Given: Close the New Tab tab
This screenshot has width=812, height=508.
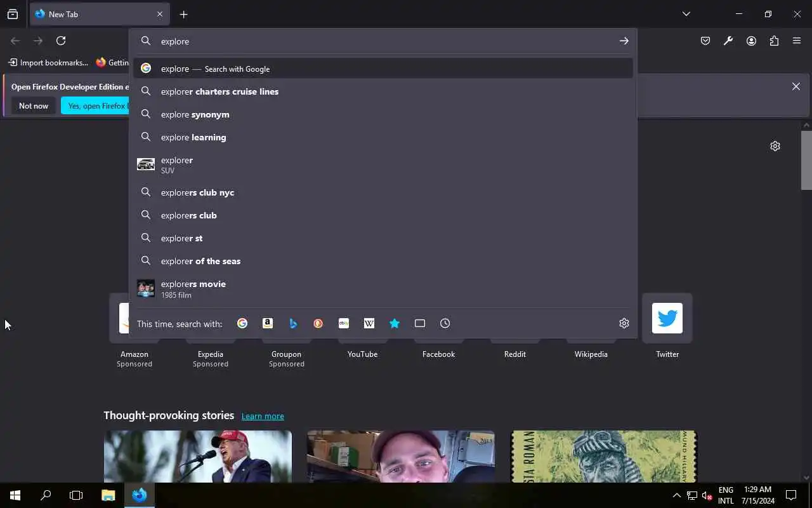Looking at the screenshot, I should coord(160,14).
